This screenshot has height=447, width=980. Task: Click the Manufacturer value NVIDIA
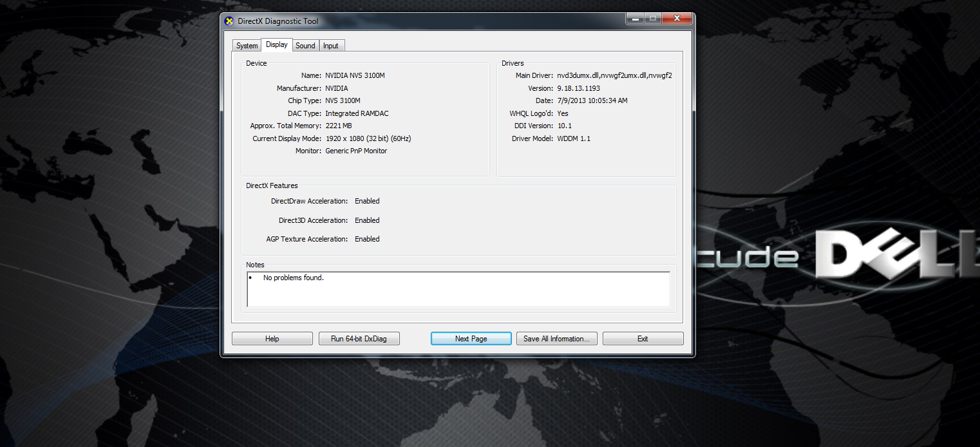337,88
